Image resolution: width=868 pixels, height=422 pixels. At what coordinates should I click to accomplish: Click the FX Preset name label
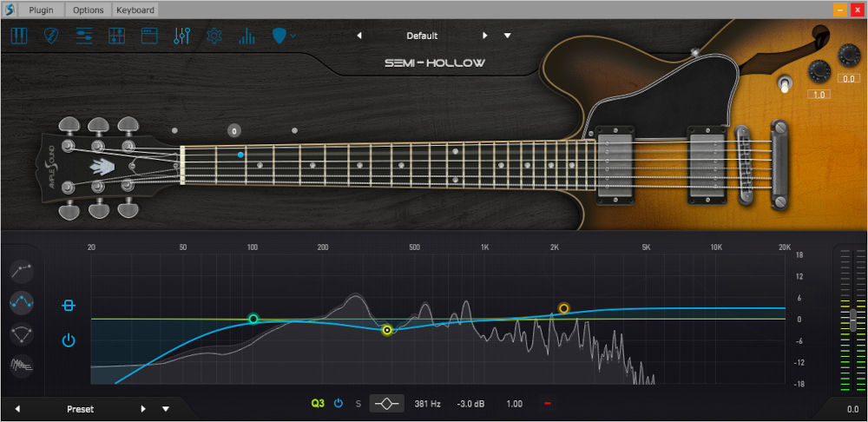tap(80, 409)
